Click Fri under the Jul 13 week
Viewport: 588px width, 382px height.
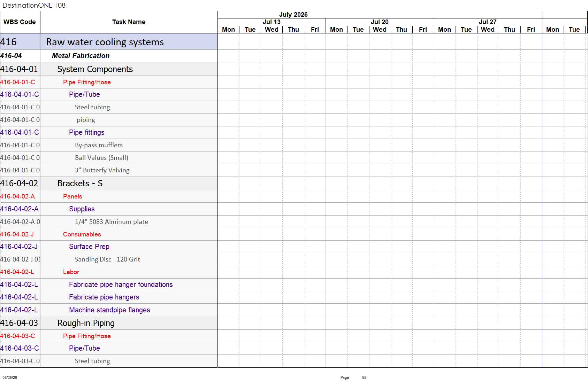tap(315, 30)
